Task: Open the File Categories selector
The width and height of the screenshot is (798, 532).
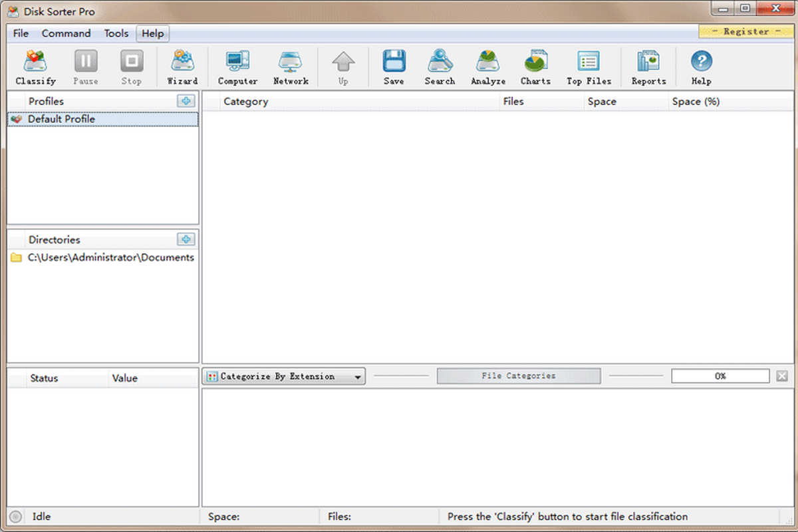Action: click(519, 376)
